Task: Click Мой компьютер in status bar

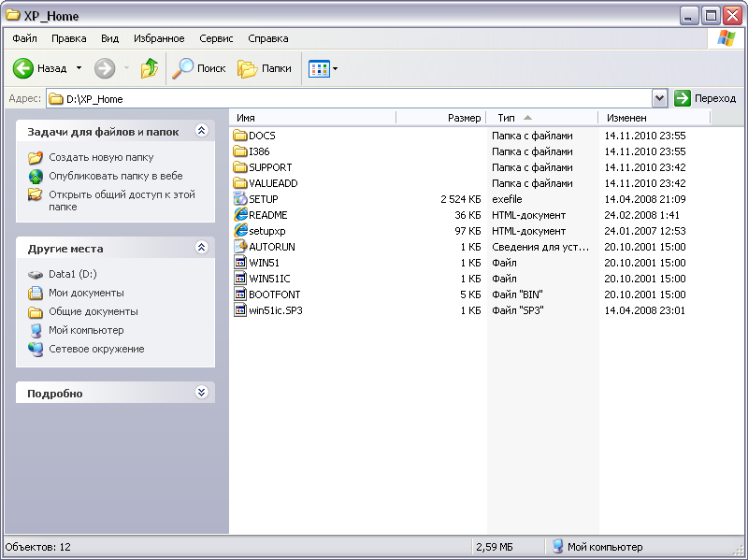Action: 597,547
